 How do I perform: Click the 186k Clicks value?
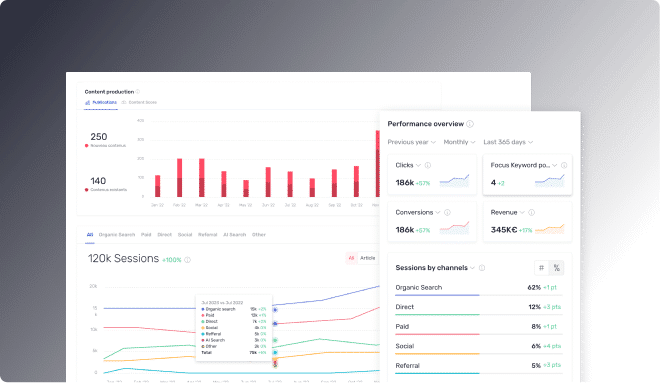tap(405, 183)
